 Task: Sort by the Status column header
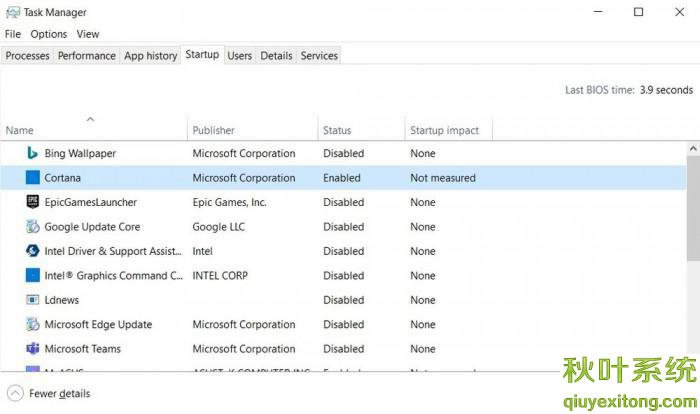(361, 130)
